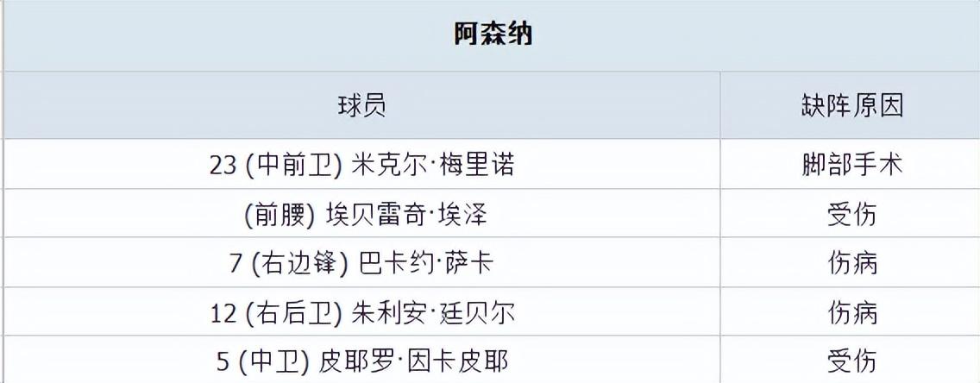Click jersey number 12
Image resolution: width=980 pixels, height=383 pixels.
(x=223, y=313)
